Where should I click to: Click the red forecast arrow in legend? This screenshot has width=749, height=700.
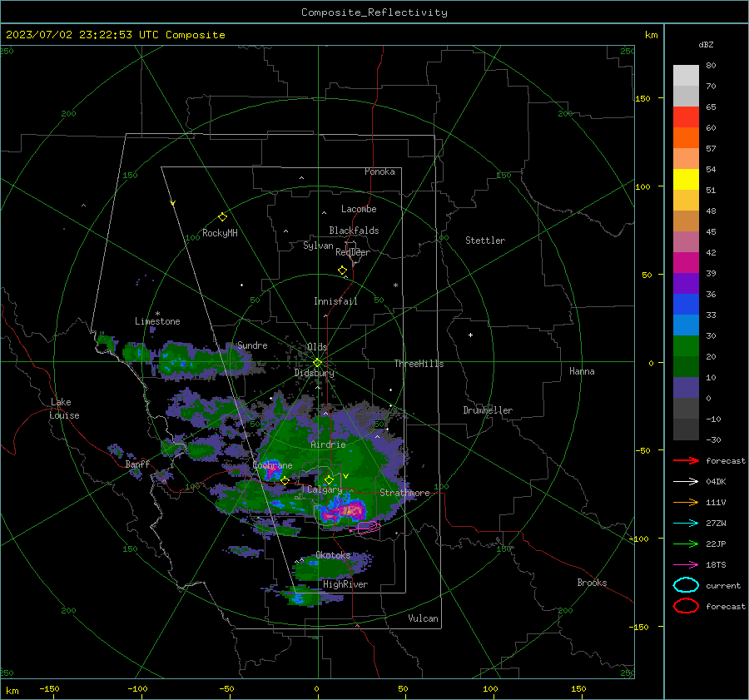coord(686,460)
